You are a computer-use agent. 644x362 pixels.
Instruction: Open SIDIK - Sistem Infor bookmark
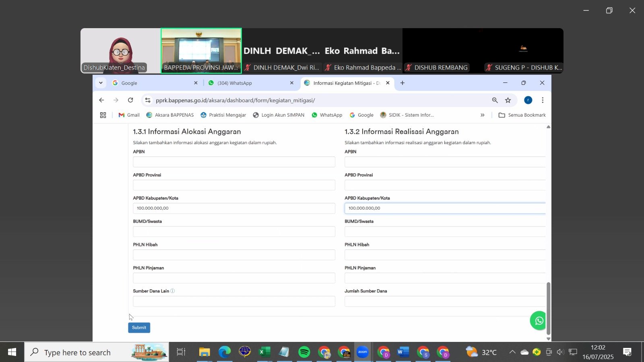click(407, 115)
